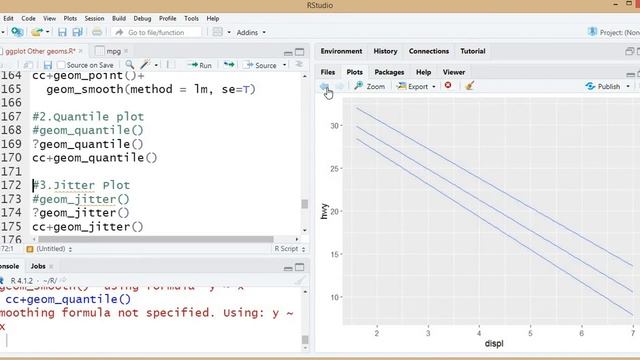This screenshot has height=360, width=640.
Task: Click the console vertical scrollbar thumb
Action: (x=305, y=340)
